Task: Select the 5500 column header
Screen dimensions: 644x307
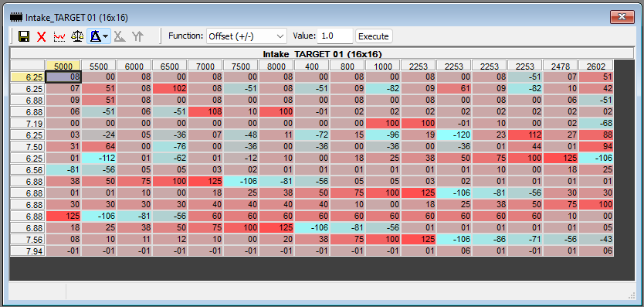Action: click(99, 66)
